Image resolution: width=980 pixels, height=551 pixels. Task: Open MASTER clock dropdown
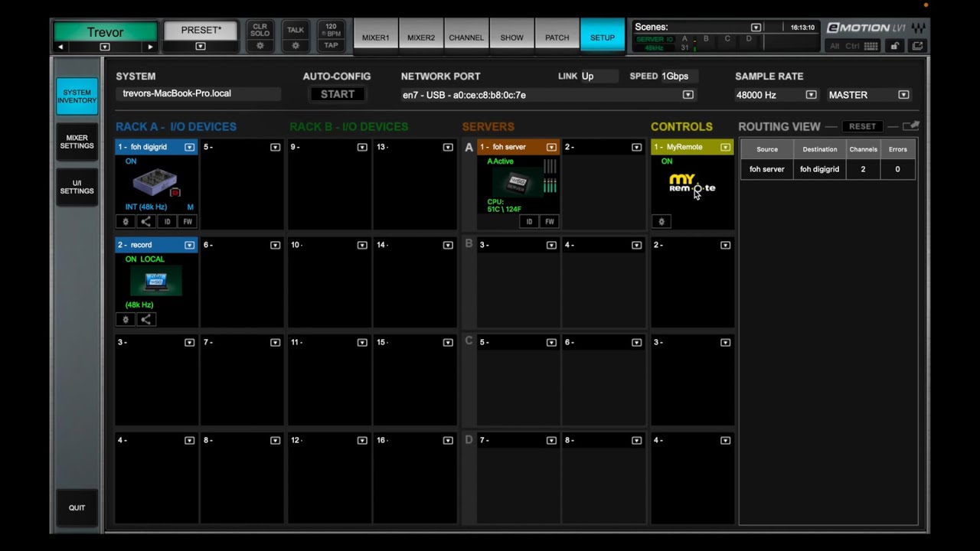(x=903, y=95)
